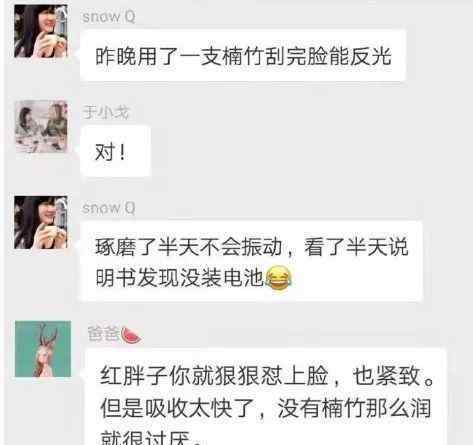Tap the sender name above the 对! bubble

[106, 112]
